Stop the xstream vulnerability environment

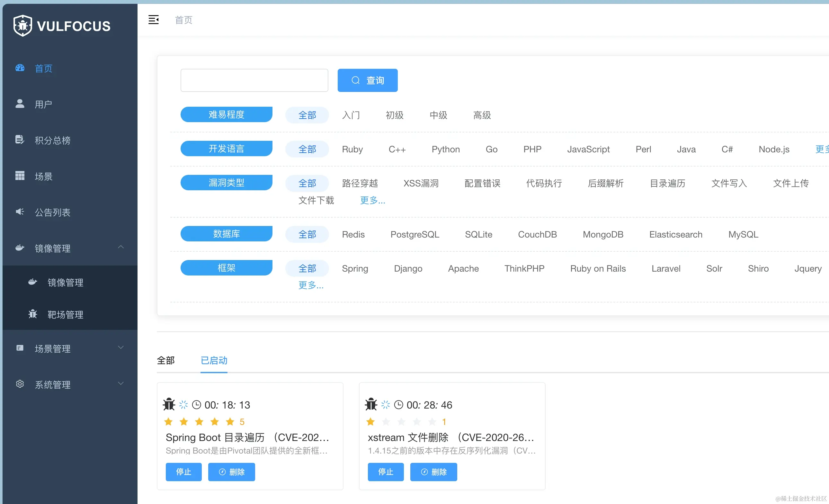coord(385,472)
